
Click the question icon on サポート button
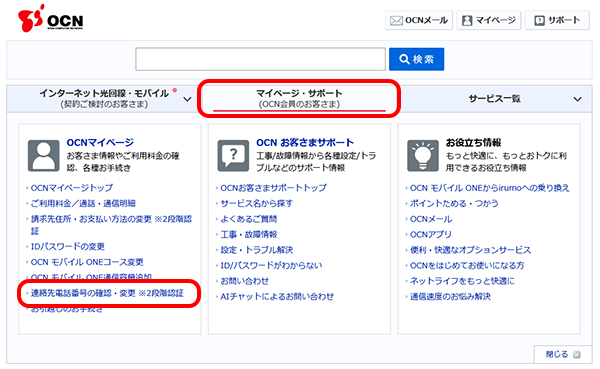coord(539,21)
